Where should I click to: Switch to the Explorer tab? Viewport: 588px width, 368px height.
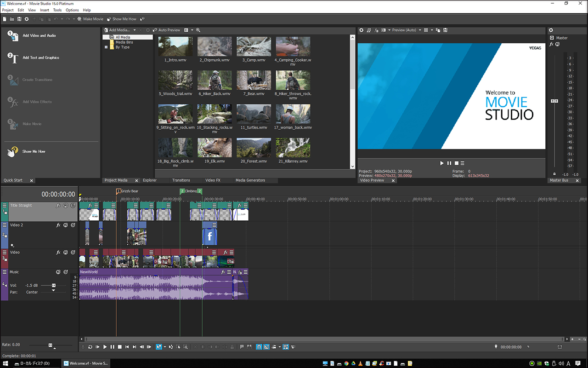pyautogui.click(x=150, y=180)
